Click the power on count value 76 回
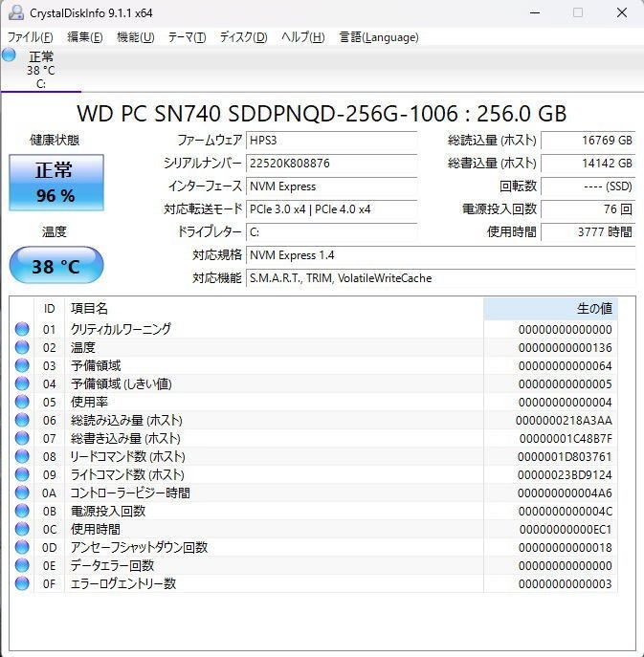Image resolution: width=644 pixels, height=657 pixels. coord(588,209)
